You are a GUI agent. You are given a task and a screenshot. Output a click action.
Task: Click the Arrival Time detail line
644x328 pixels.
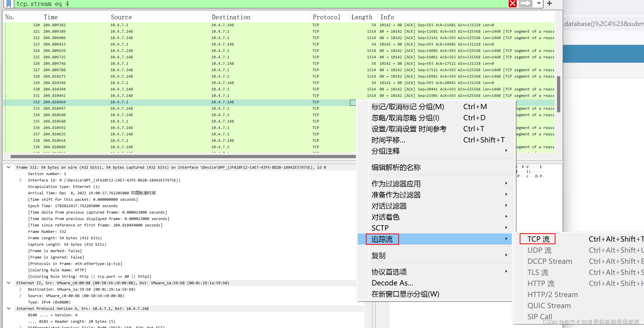click(x=92, y=193)
